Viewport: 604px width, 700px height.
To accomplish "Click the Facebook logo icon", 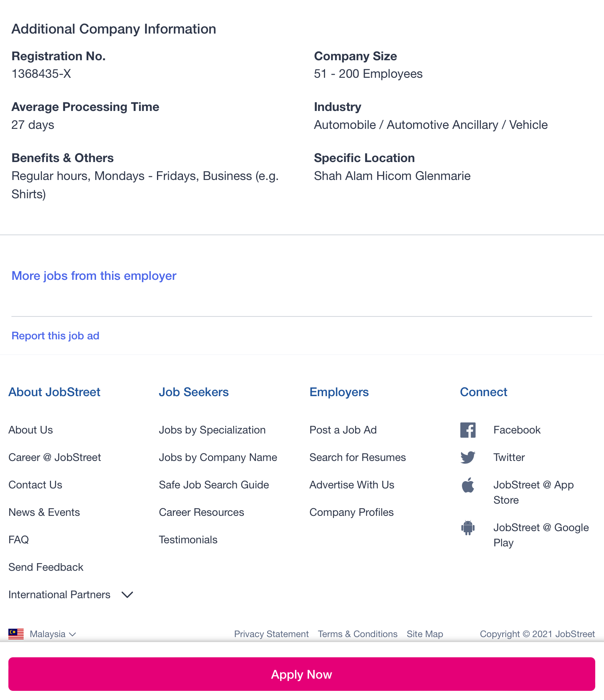I will [x=468, y=430].
